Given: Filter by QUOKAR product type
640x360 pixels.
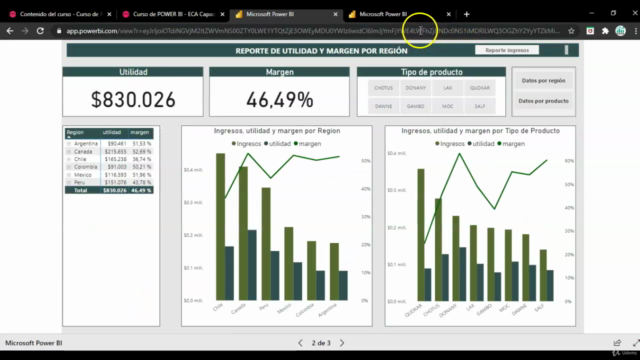Looking at the screenshot, I should [x=480, y=88].
